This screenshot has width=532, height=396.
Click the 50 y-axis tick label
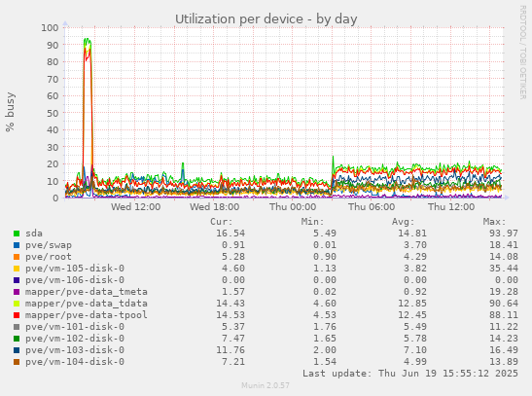coord(53,113)
